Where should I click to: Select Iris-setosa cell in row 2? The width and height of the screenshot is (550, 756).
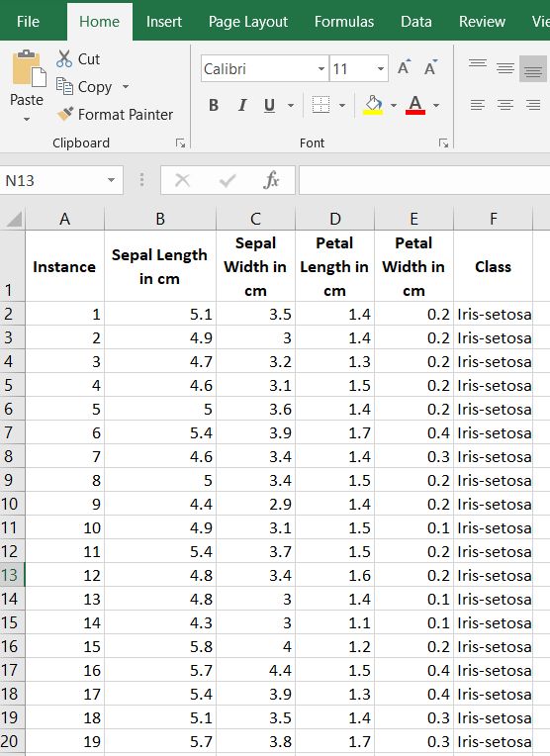point(493,314)
